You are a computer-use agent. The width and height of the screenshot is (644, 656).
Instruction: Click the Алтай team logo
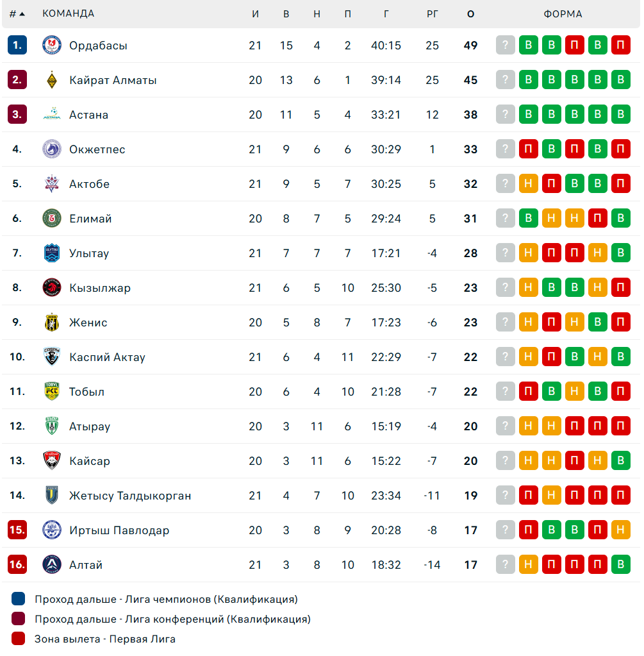(52, 564)
